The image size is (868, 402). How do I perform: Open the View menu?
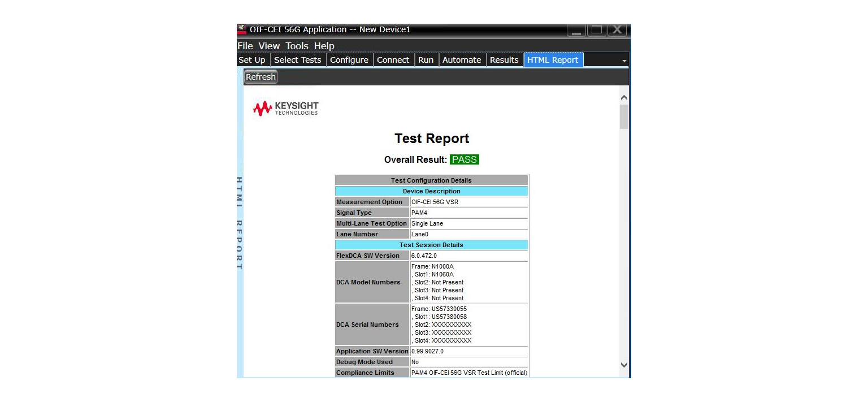(x=269, y=46)
